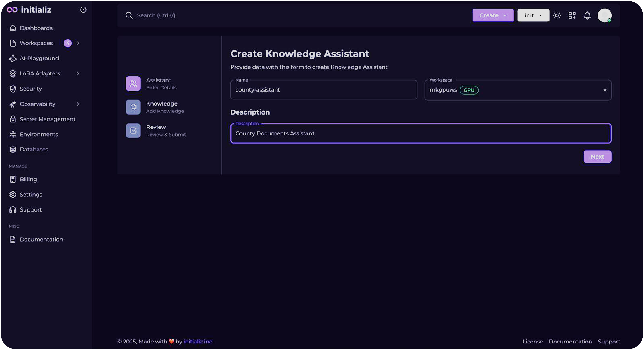Click the Environments snowflake icon
The width and height of the screenshot is (644, 350).
[x=13, y=134]
